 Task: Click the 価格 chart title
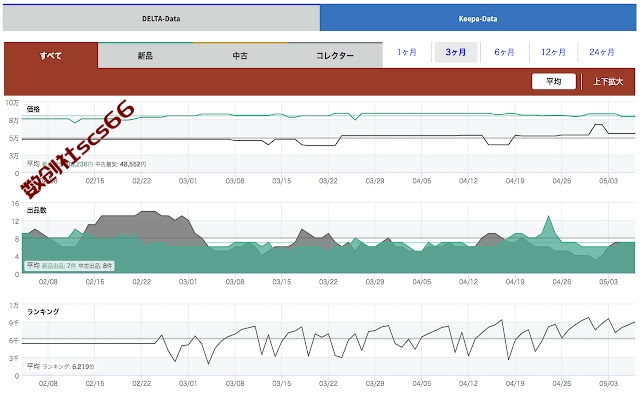coord(33,109)
